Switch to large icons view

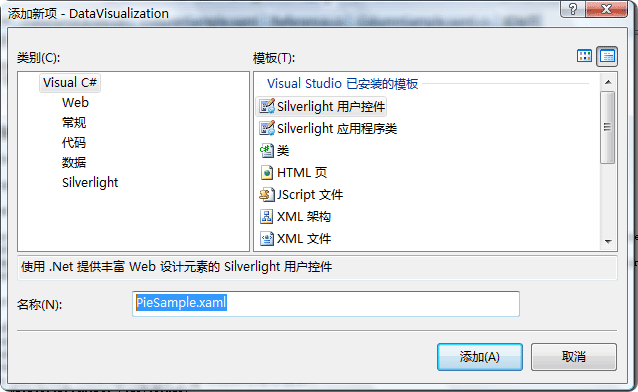tap(584, 56)
